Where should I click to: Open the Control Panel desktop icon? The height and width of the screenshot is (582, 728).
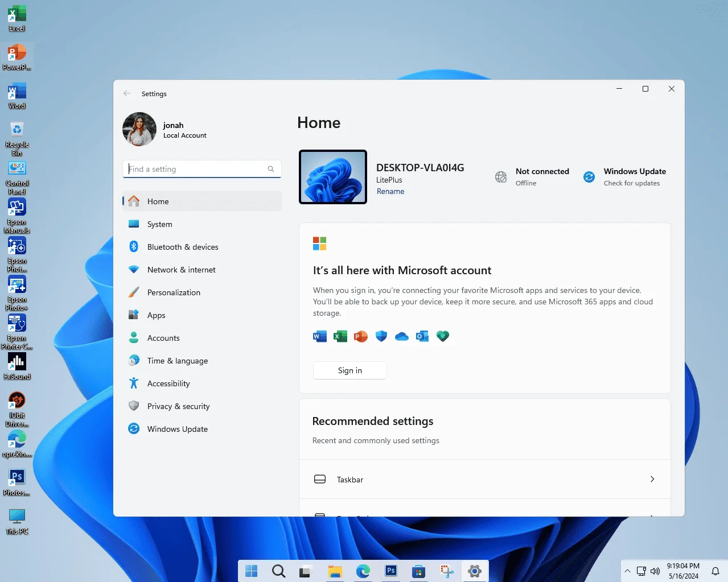coord(17,178)
